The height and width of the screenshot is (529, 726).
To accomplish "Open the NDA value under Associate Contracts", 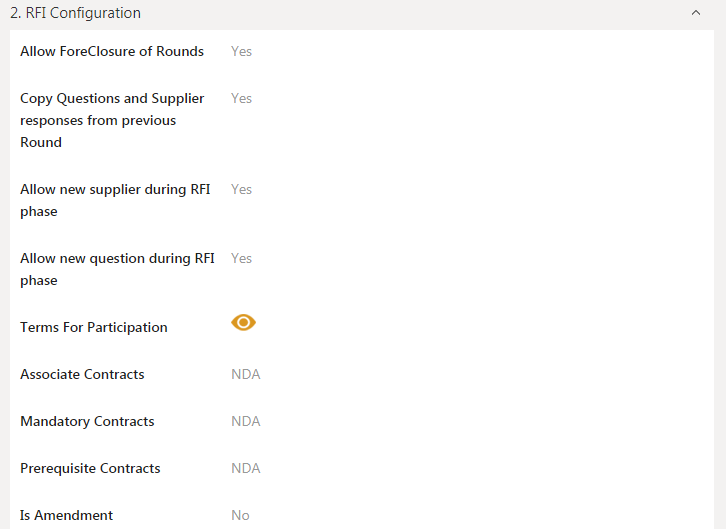I will [x=245, y=374].
